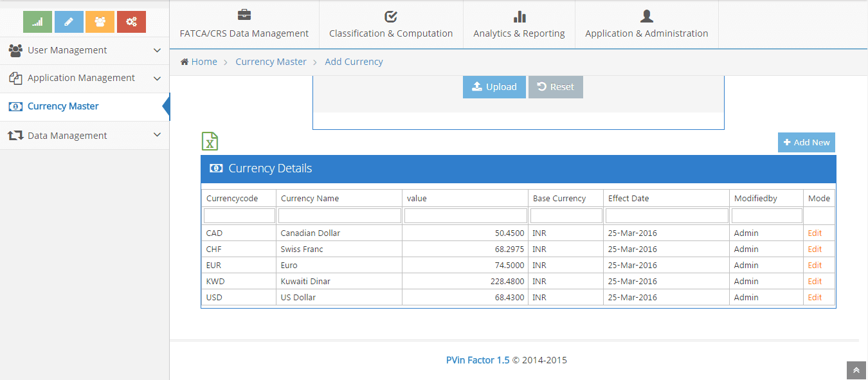Sort by Modifiedby column header
The image size is (868, 380).
pyautogui.click(x=767, y=198)
